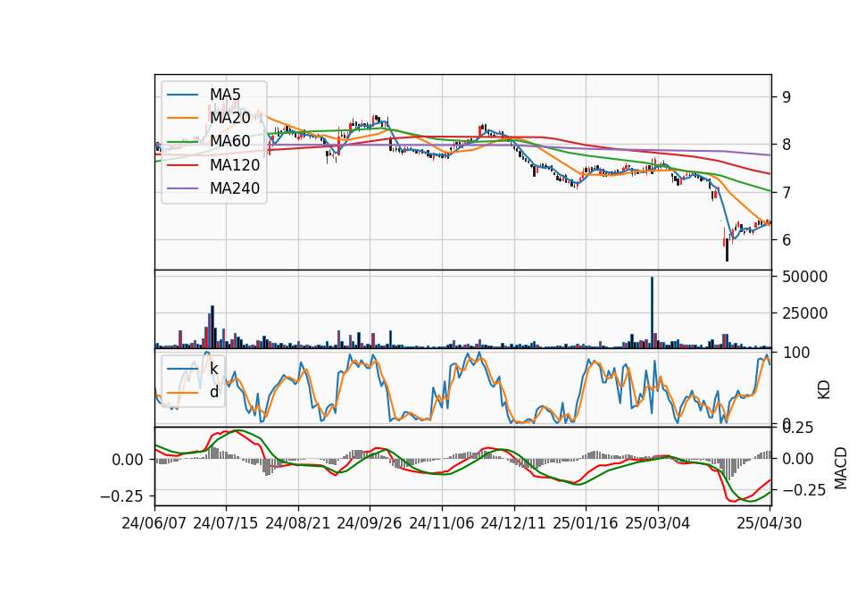The image size is (857, 616).
Task: Click the KD axis label
Action: click(823, 389)
